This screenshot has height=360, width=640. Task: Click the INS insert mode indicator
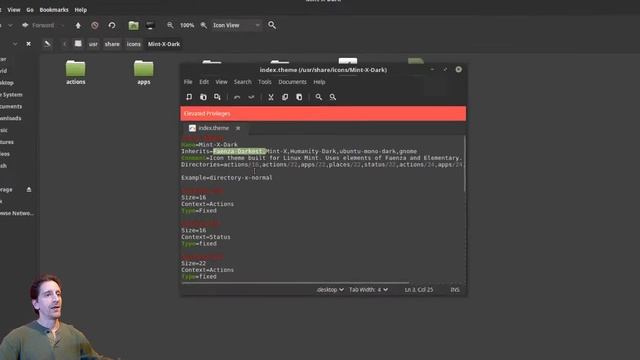click(x=455, y=289)
